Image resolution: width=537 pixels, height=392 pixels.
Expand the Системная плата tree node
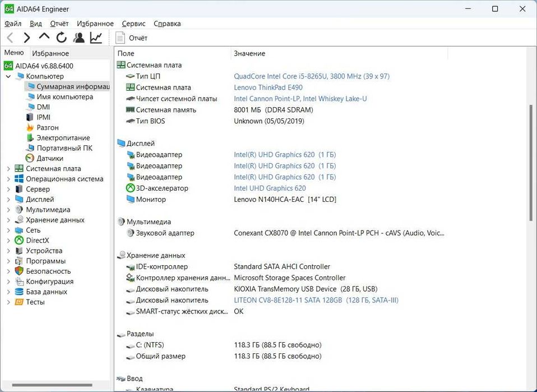click(x=8, y=169)
